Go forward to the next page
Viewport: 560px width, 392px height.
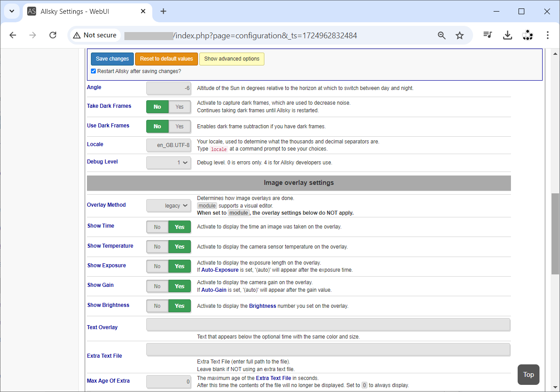tap(33, 35)
